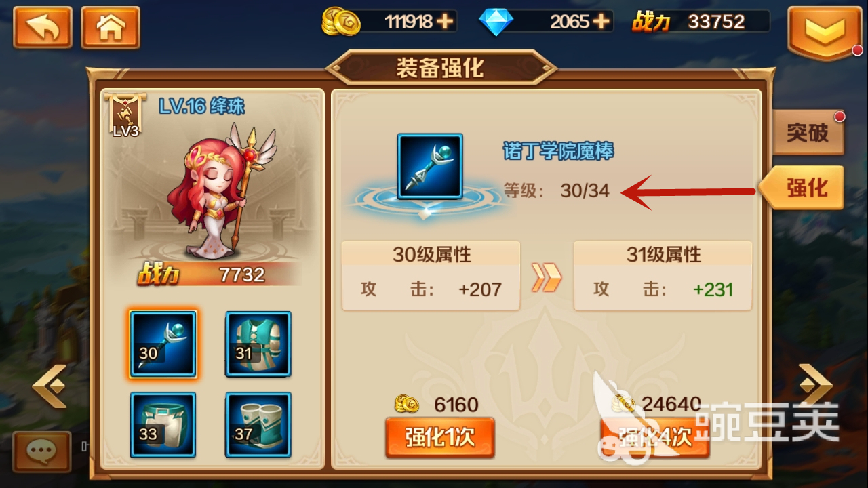Expand the top-right dropdown chevron menu
Image resolution: width=868 pixels, height=488 pixels.
pos(825,31)
